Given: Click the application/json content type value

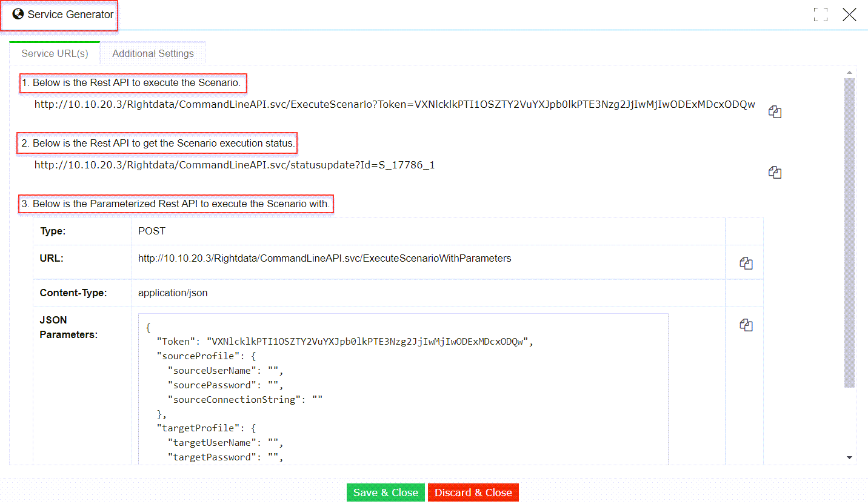Looking at the screenshot, I should 173,293.
